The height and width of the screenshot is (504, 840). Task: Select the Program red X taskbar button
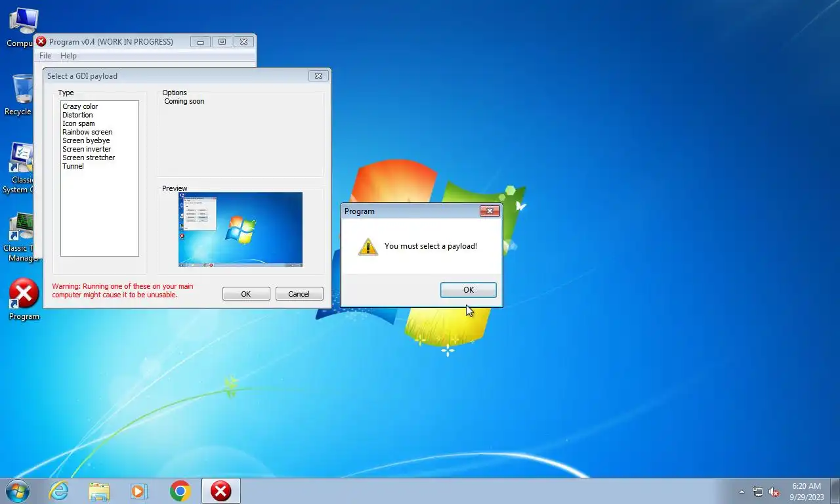click(221, 491)
